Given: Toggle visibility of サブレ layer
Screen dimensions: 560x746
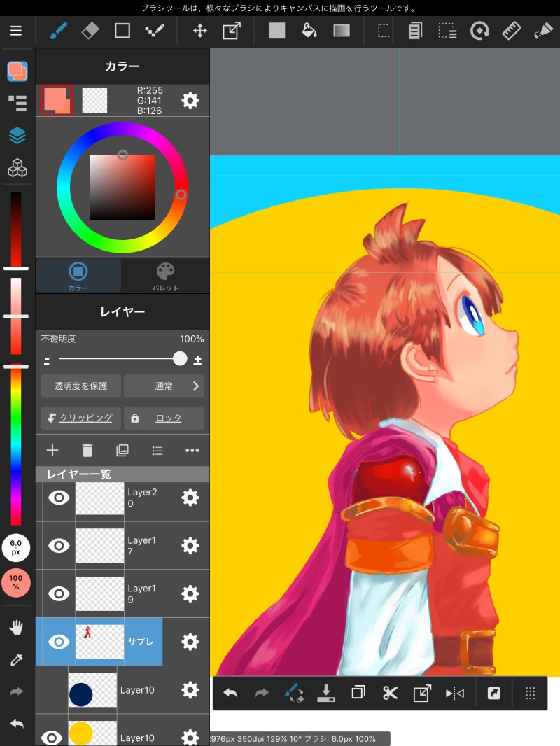Looking at the screenshot, I should tap(59, 642).
